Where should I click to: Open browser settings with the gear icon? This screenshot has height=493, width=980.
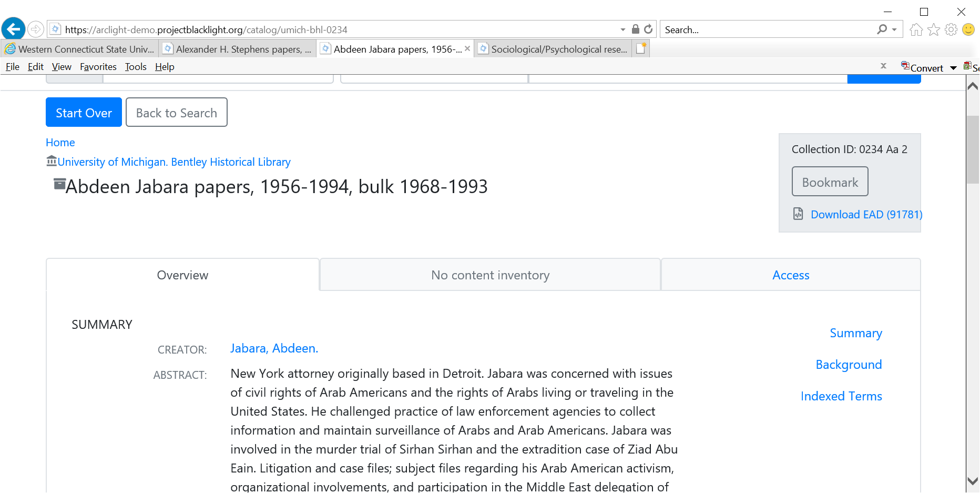(951, 29)
